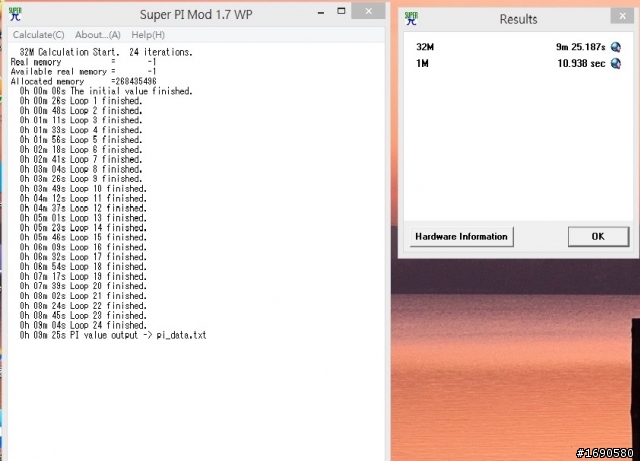This screenshot has width=640, height=461.
Task: Select the 32M result row label
Action: point(425,47)
